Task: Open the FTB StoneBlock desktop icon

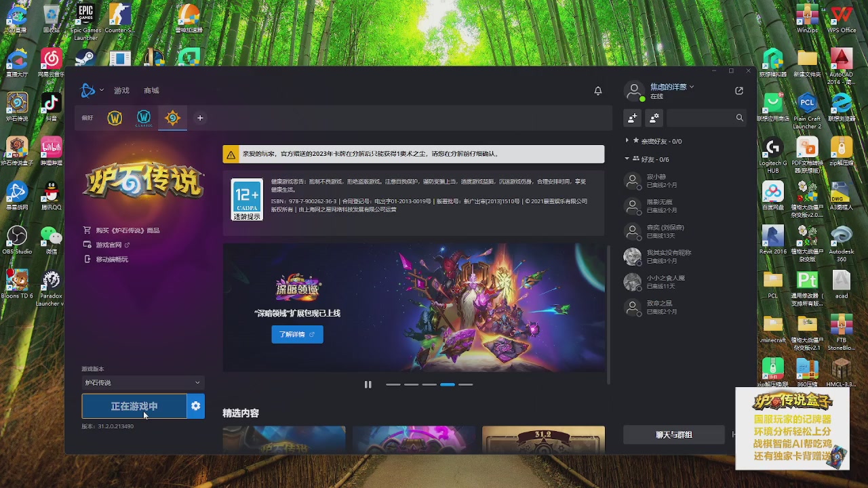Action: (x=842, y=331)
